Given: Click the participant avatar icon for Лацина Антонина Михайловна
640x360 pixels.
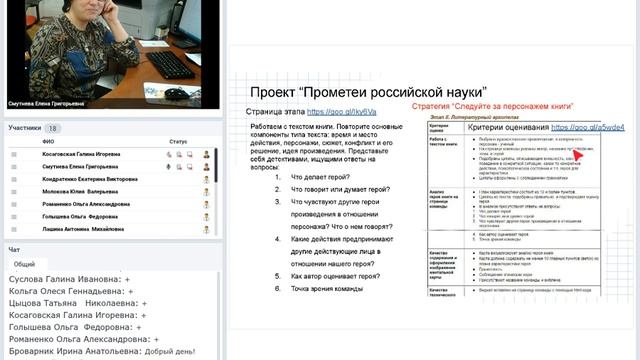Looking at the screenshot, I should [207, 229].
